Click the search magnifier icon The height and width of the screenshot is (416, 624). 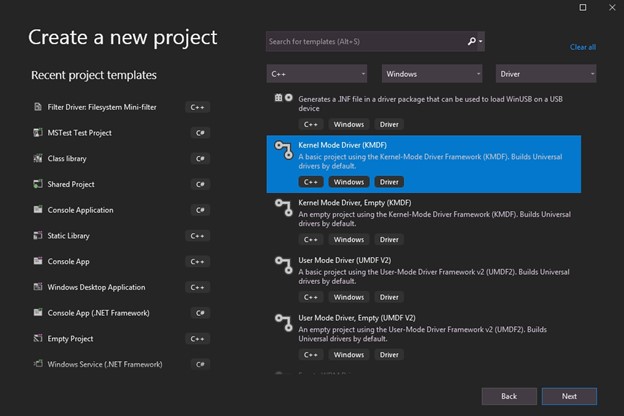(x=472, y=41)
